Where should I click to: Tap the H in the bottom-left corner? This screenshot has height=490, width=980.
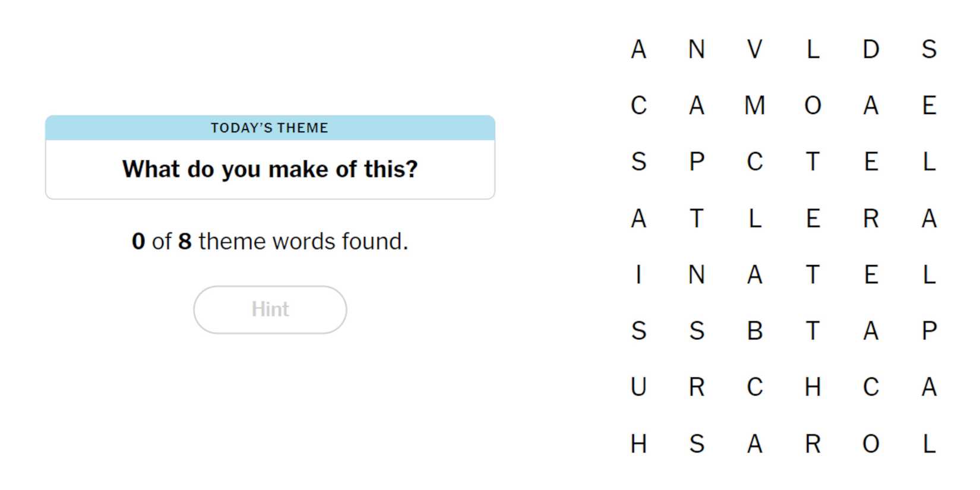638,444
